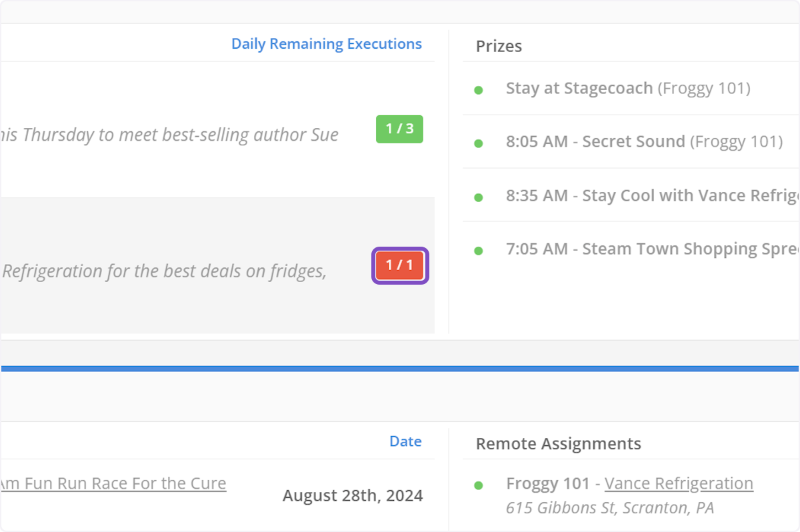Viewport: 800px width, 532px height.
Task: Click the green 1 / 3 executions badge
Action: pyautogui.click(x=399, y=129)
